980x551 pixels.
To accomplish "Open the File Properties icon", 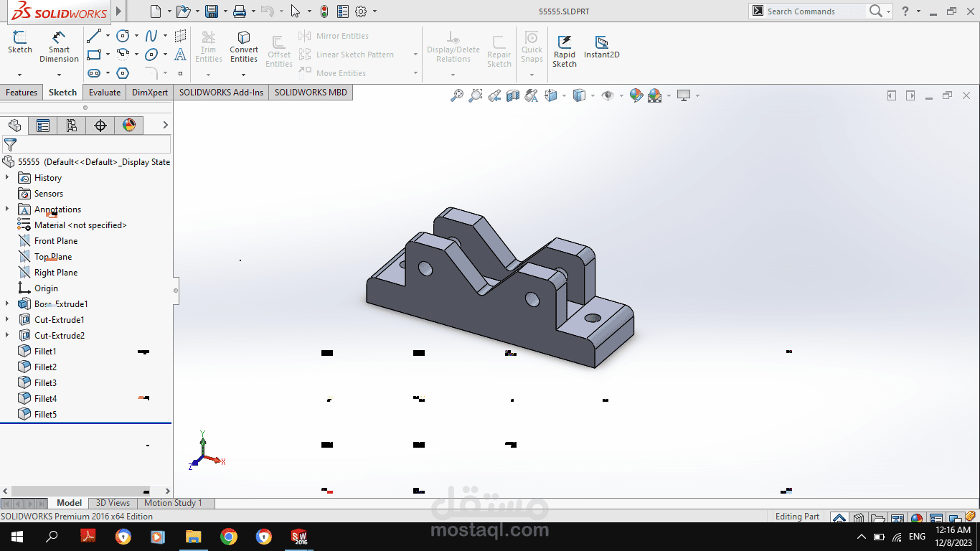I will click(343, 11).
